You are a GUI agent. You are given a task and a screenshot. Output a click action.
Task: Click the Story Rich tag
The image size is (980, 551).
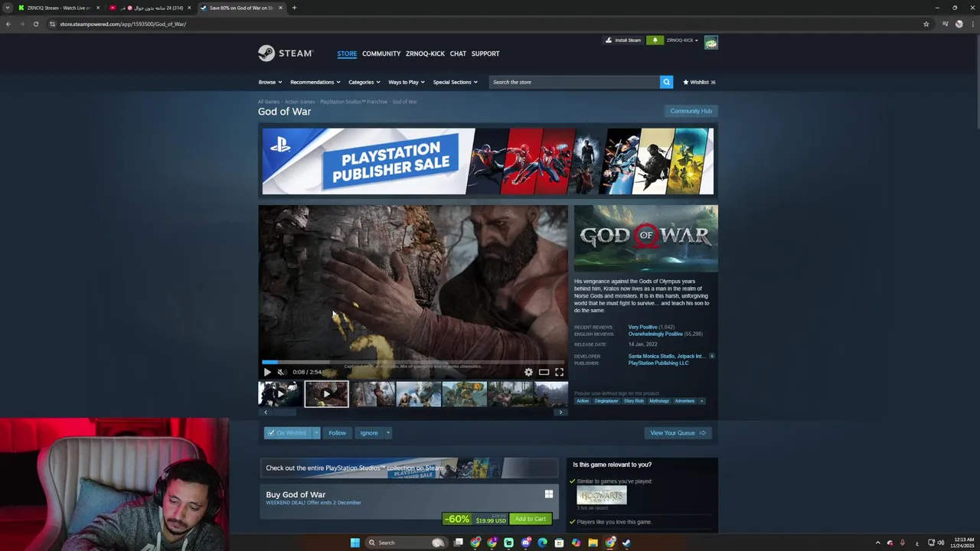pos(634,401)
